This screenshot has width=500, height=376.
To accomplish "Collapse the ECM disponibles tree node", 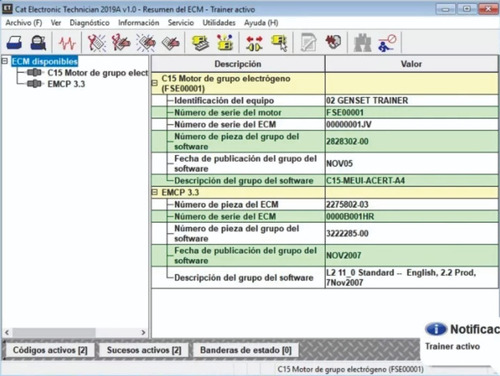I will 5,61.
